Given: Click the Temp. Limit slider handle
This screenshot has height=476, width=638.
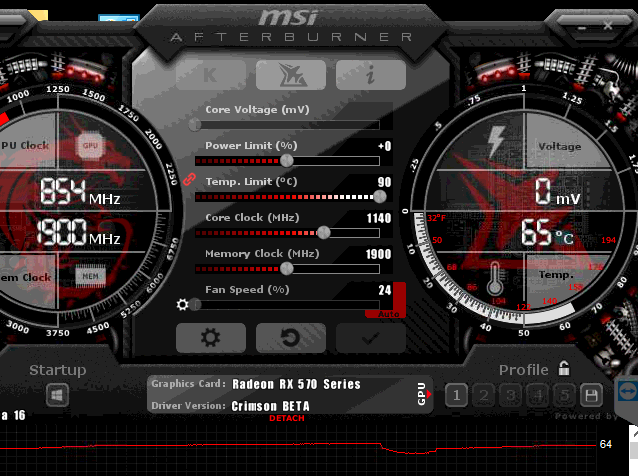Looking at the screenshot, I should 380,197.
